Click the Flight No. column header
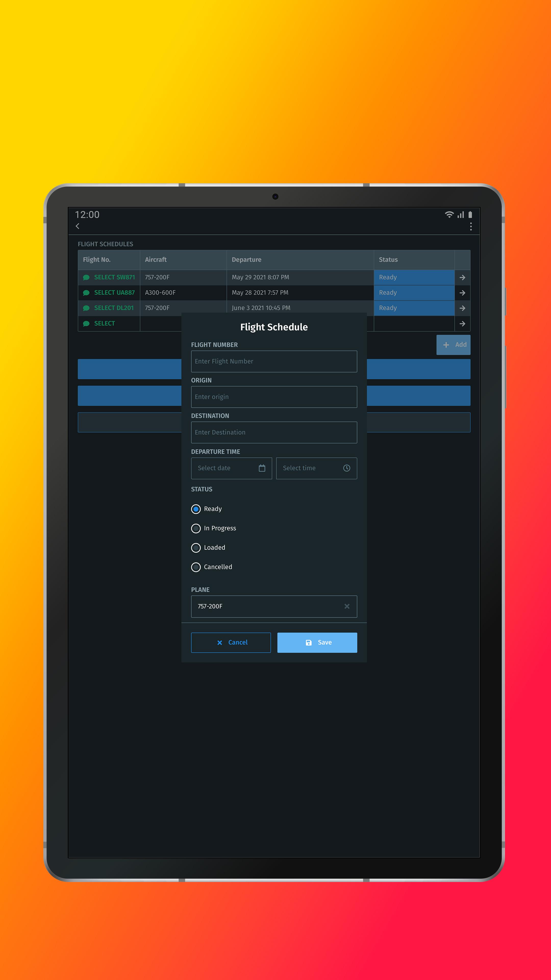Screen dimensions: 551x980 coord(109,260)
